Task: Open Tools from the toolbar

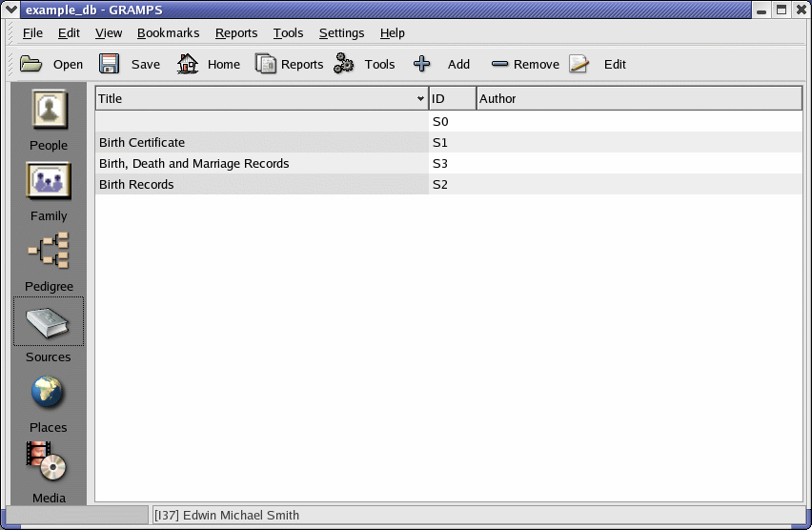Action: click(344, 64)
